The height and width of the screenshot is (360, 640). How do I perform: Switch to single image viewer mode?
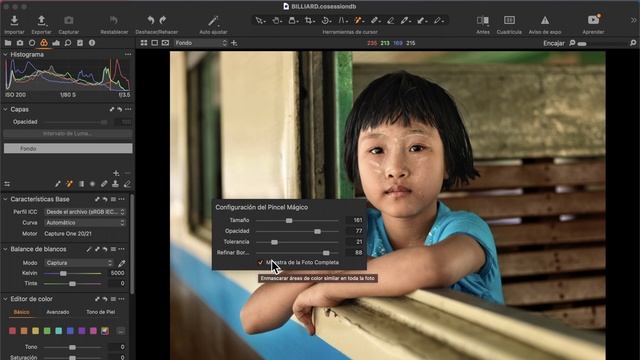pos(155,43)
